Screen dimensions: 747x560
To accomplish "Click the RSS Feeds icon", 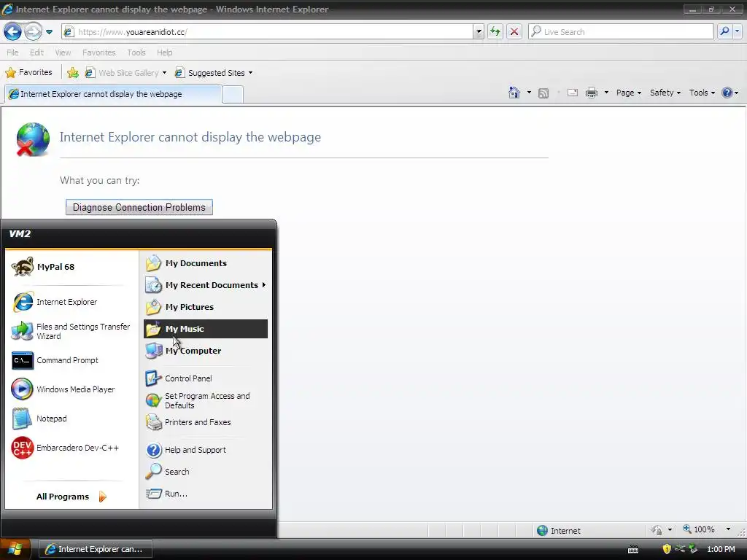I will (543, 93).
